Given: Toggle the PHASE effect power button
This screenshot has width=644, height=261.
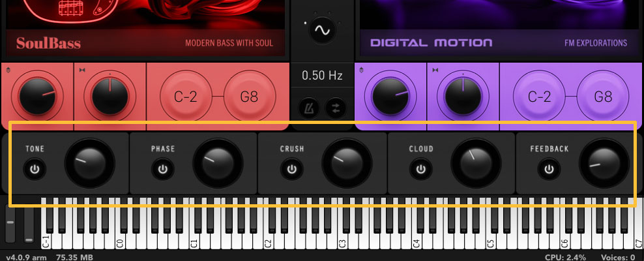Looking at the screenshot, I should click(163, 169).
